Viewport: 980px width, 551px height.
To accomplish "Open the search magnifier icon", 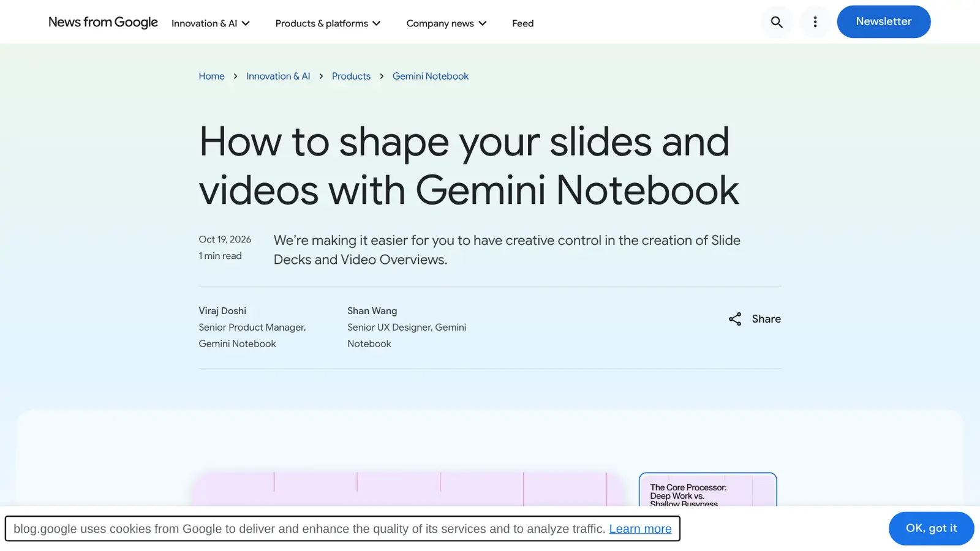I will click(x=777, y=22).
